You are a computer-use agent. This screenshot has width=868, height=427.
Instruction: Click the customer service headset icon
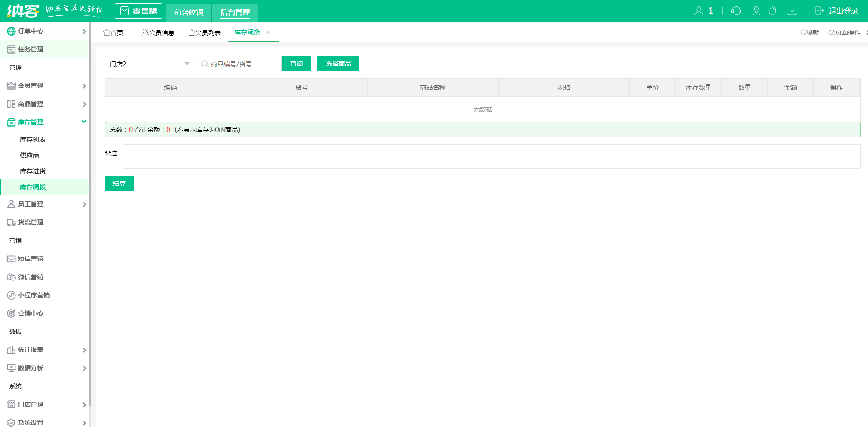(736, 11)
